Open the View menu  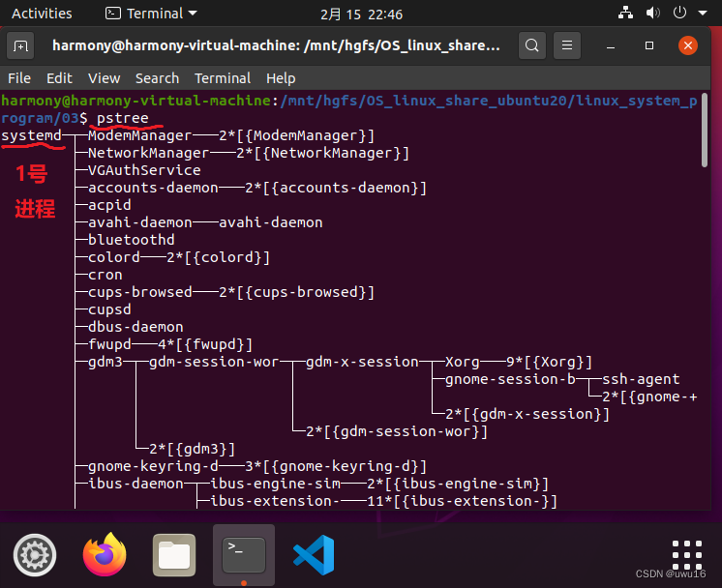(x=105, y=78)
